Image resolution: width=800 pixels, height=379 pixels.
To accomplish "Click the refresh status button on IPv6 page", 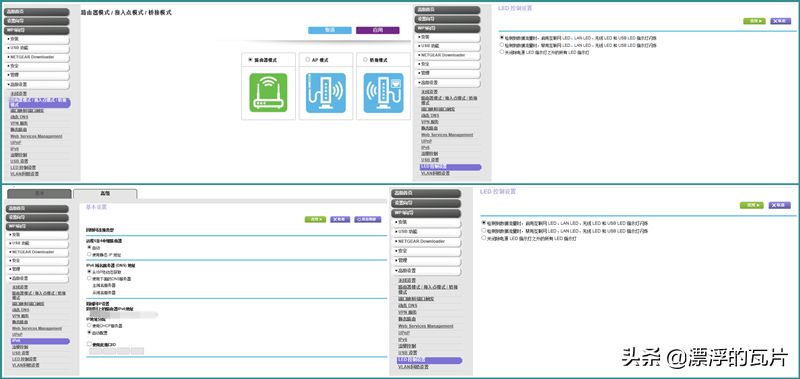I will point(368,219).
